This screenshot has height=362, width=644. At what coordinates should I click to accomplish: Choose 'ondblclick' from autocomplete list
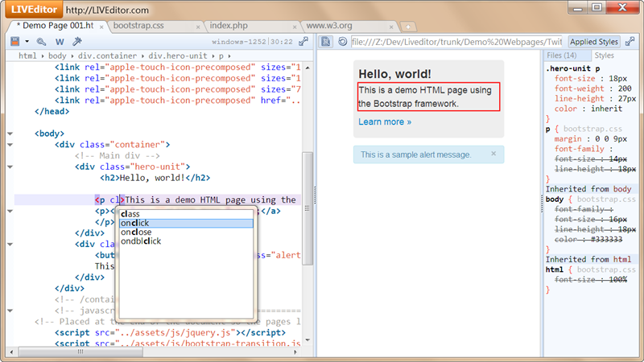[x=186, y=241]
